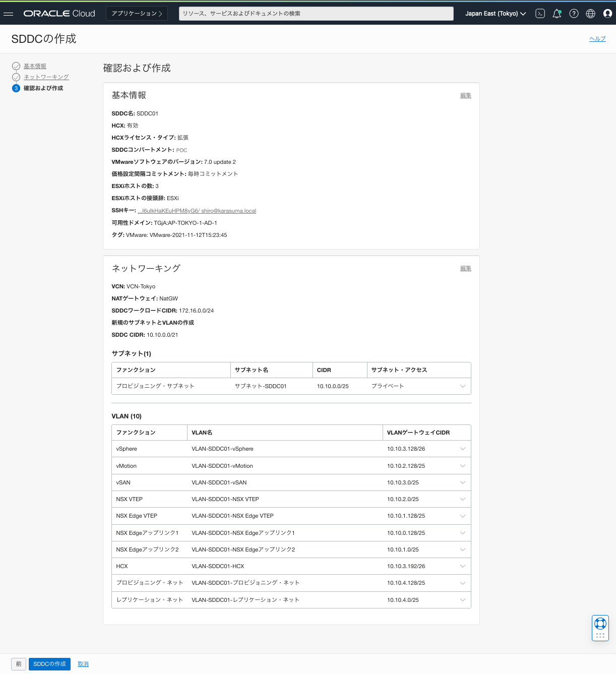Expand the vSAN VLAN row

click(x=462, y=482)
